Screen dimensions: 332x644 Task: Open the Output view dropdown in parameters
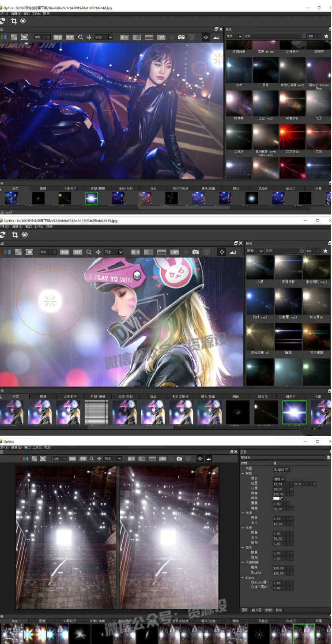click(281, 469)
